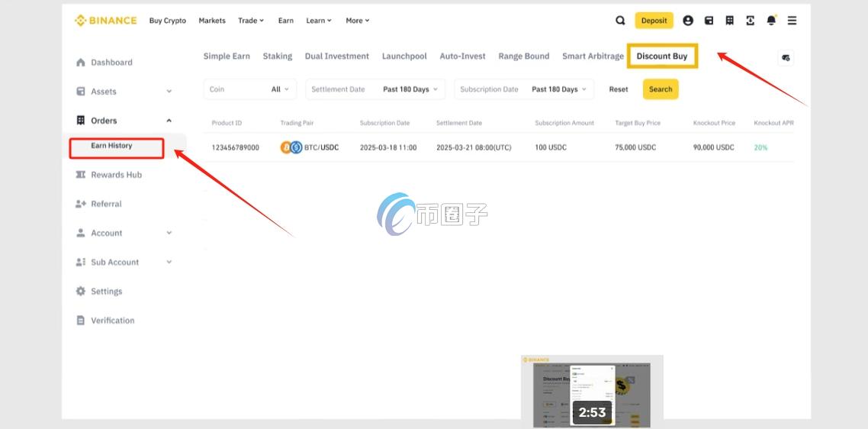This screenshot has width=868, height=429.
Task: Open the Settlement Date dropdown
Action: click(375, 89)
